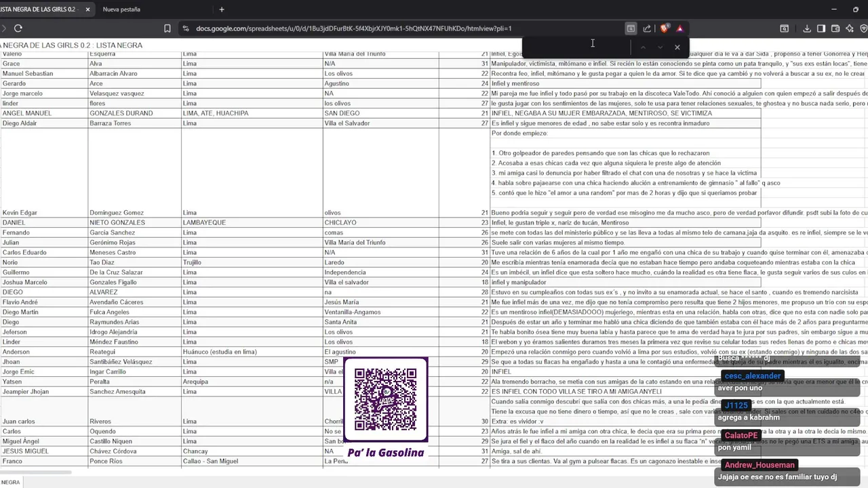Screen dimensions: 868x488
Task: Click the Pa' la Gasolina caption
Action: tap(386, 453)
